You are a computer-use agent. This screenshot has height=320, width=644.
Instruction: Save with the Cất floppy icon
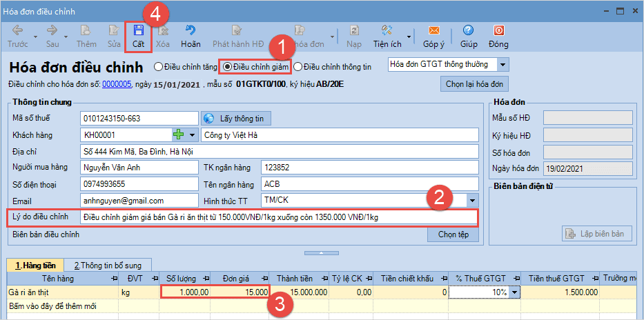click(x=138, y=31)
